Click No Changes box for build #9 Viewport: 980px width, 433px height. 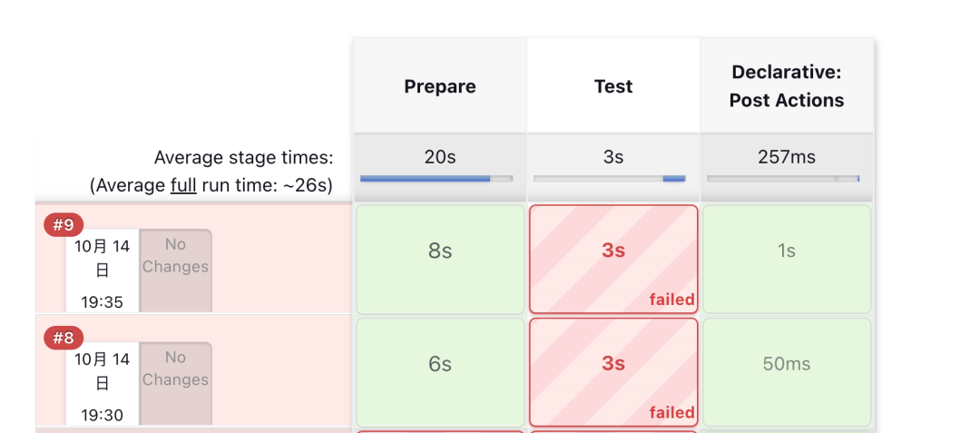pyautogui.click(x=176, y=271)
